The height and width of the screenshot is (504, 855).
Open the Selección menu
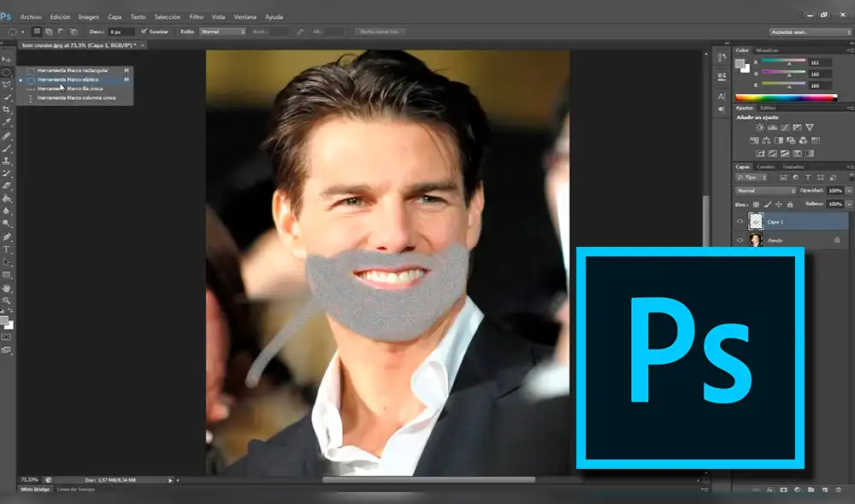pos(168,15)
